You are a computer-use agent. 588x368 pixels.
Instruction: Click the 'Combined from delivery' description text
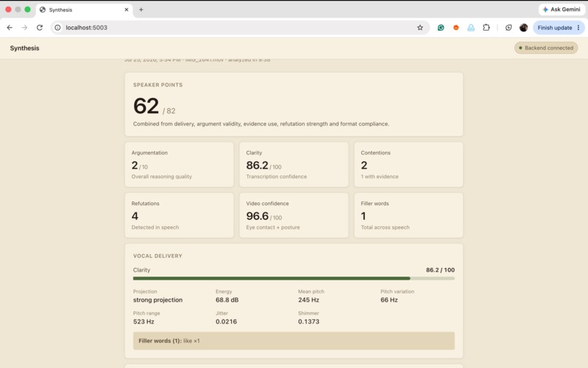tap(261, 123)
